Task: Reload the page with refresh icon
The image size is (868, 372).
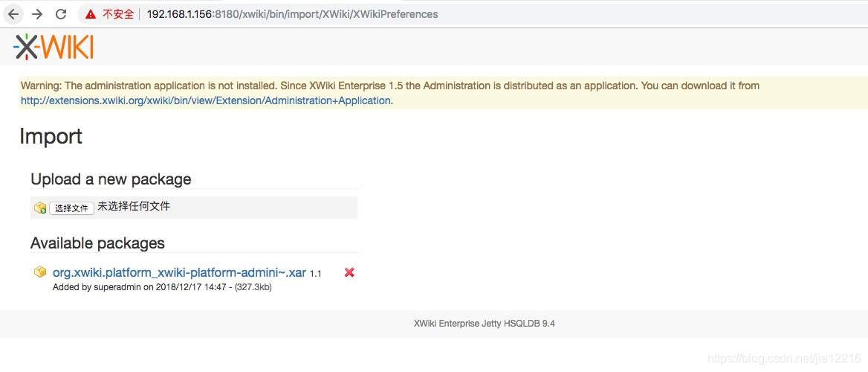Action: 61,14
